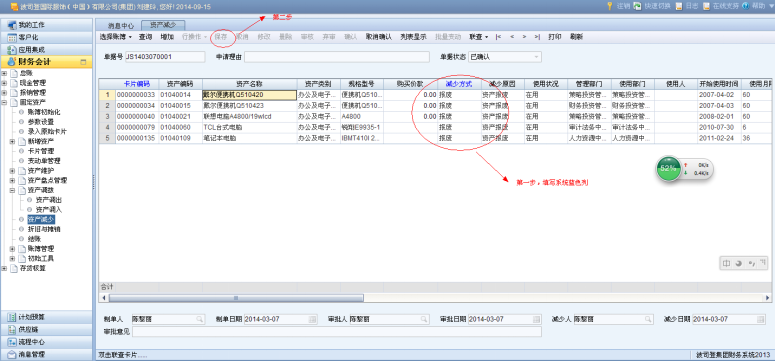Click the 卡片编码 column header
The image size is (775, 361).
click(x=137, y=84)
